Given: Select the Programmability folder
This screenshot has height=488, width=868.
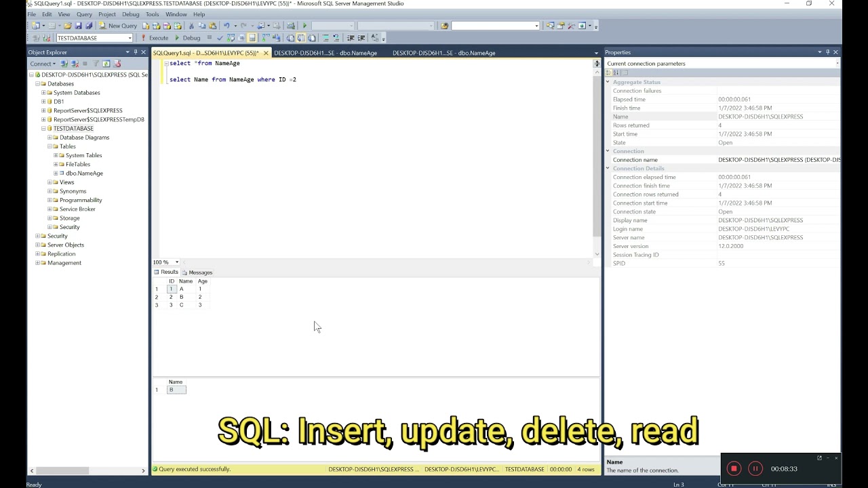Looking at the screenshot, I should coord(81,200).
